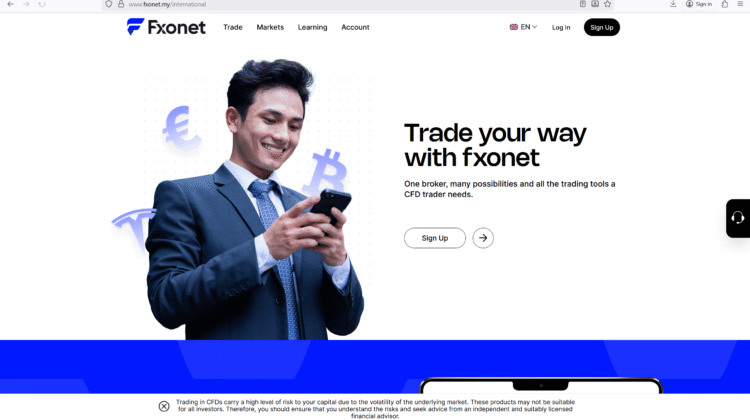Bookmark this page with the star icon
Screen dimensions: 750x420
(x=607, y=4)
